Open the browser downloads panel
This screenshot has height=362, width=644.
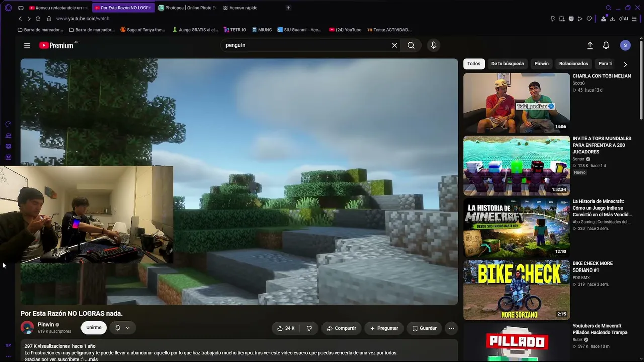pos(613,19)
